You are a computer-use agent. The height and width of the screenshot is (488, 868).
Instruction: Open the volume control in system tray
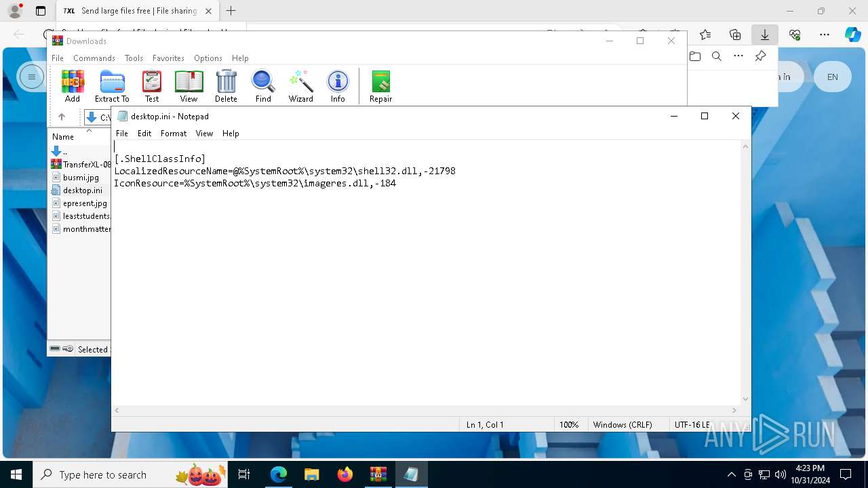pos(781,474)
